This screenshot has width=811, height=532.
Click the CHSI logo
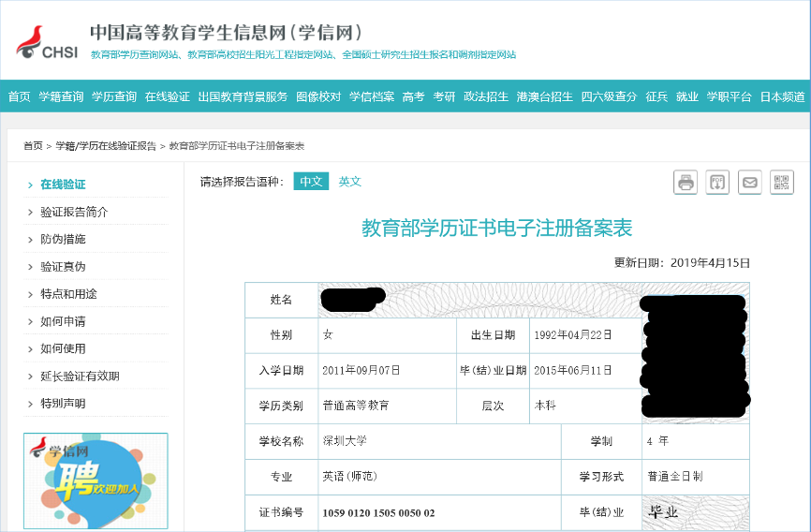[x=47, y=42]
